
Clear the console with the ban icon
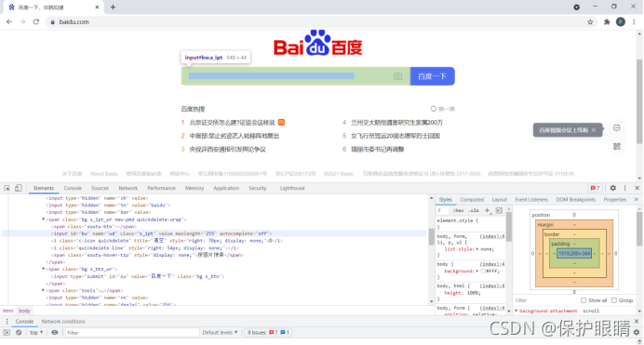coord(19,332)
